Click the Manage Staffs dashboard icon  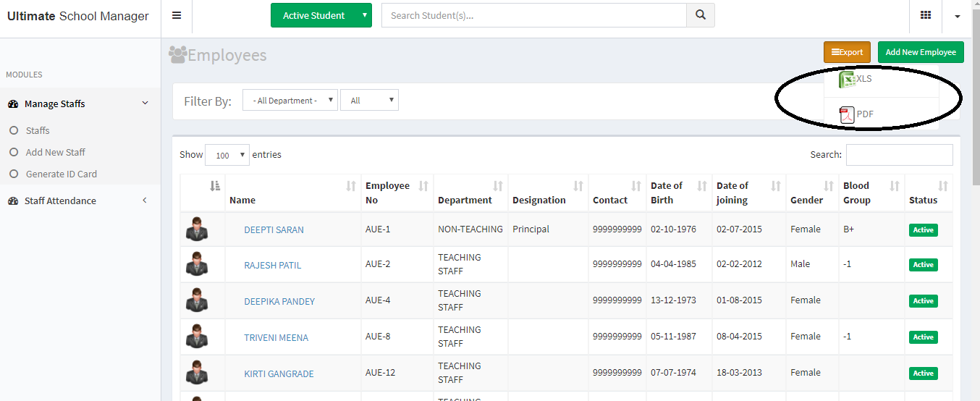pyautogui.click(x=13, y=104)
